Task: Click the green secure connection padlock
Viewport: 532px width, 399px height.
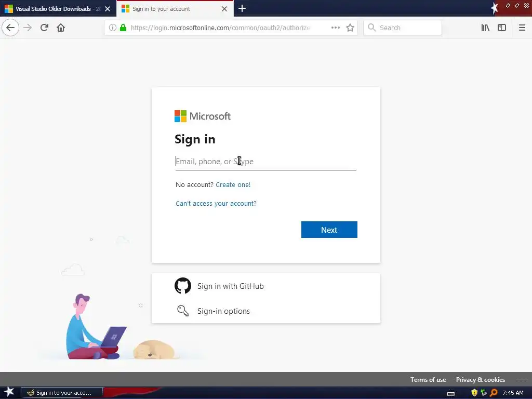Action: click(x=123, y=28)
